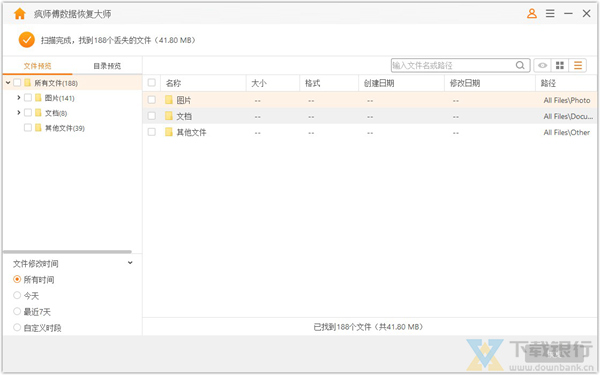Open the hamburger menu in the title bar
Screen dimensions: 600x375
click(550, 14)
